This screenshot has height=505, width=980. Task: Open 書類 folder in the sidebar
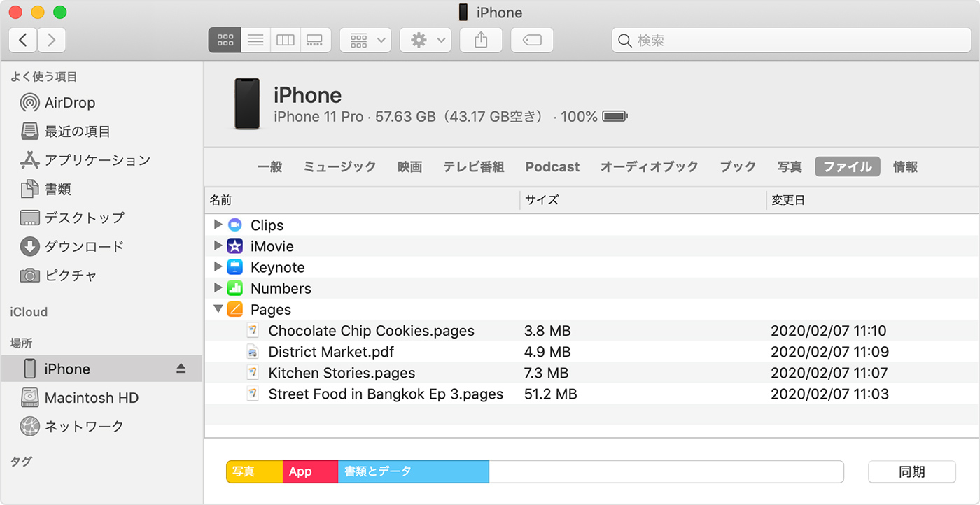[x=45, y=189]
